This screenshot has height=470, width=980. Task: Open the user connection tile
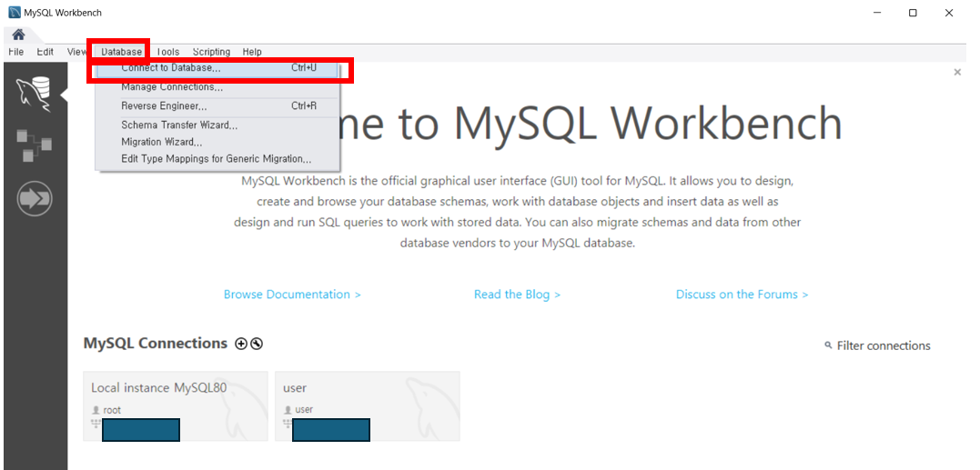(368, 406)
